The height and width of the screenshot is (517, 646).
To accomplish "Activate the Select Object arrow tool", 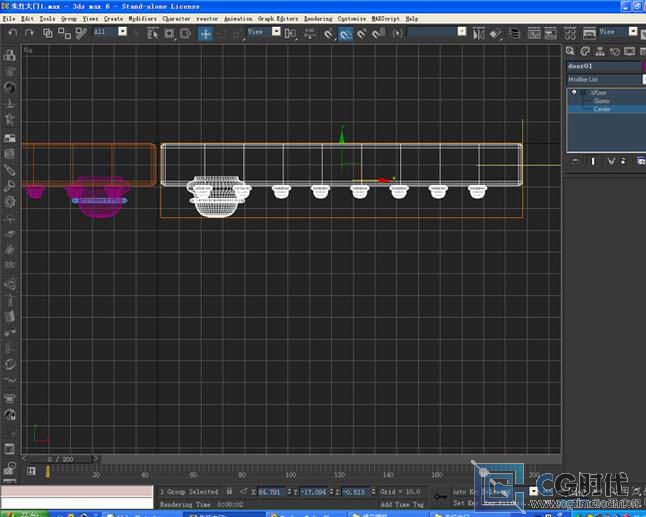I will coord(136,34).
